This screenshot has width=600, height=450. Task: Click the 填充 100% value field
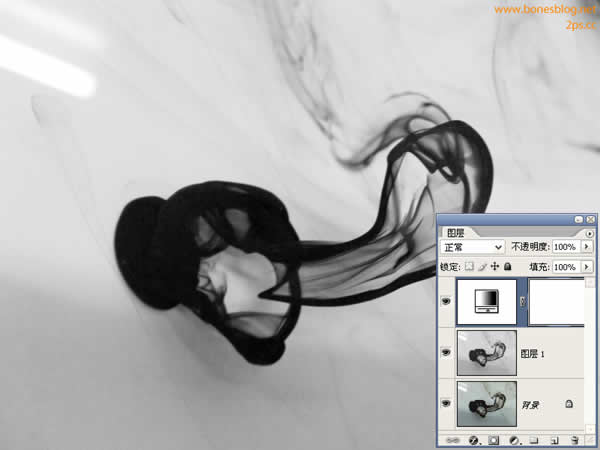click(566, 266)
